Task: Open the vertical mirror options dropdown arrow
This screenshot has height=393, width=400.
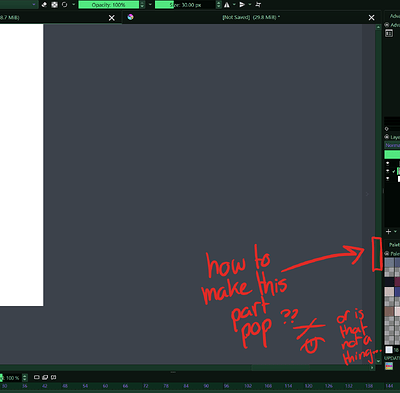Action: point(250,5)
